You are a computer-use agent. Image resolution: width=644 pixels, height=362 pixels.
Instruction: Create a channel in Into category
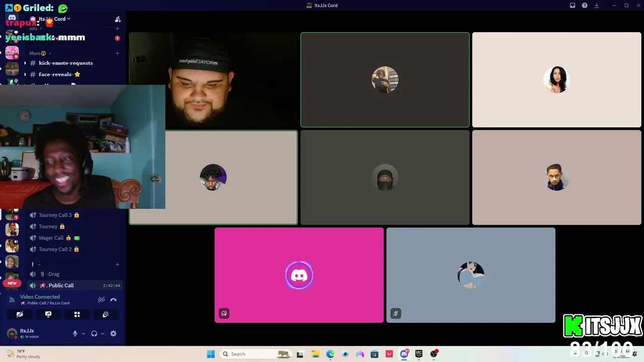(117, 29)
